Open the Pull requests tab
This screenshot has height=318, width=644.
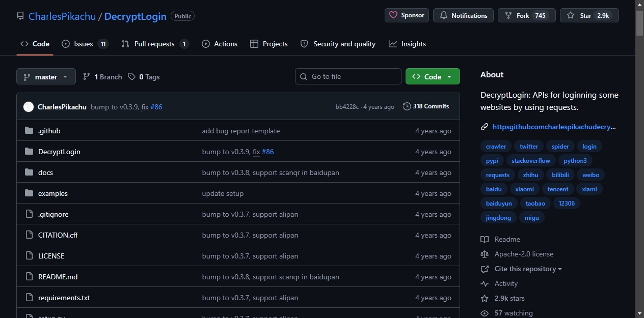point(155,44)
